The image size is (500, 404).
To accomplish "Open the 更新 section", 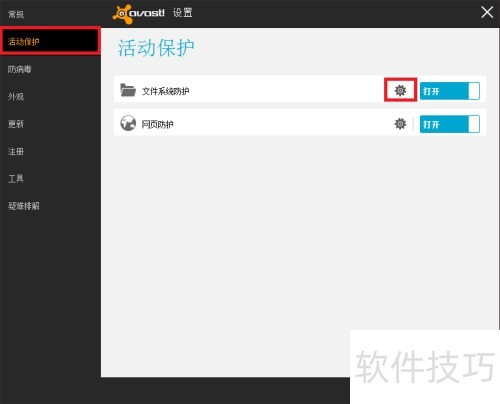I will pos(16,124).
